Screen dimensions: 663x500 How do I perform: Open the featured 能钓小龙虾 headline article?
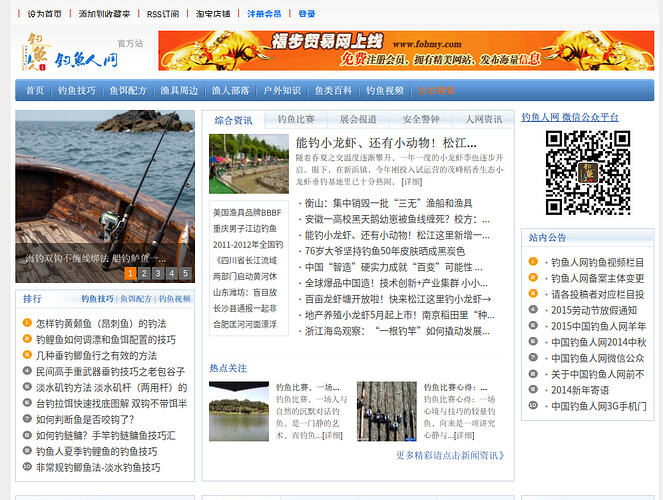coord(386,143)
